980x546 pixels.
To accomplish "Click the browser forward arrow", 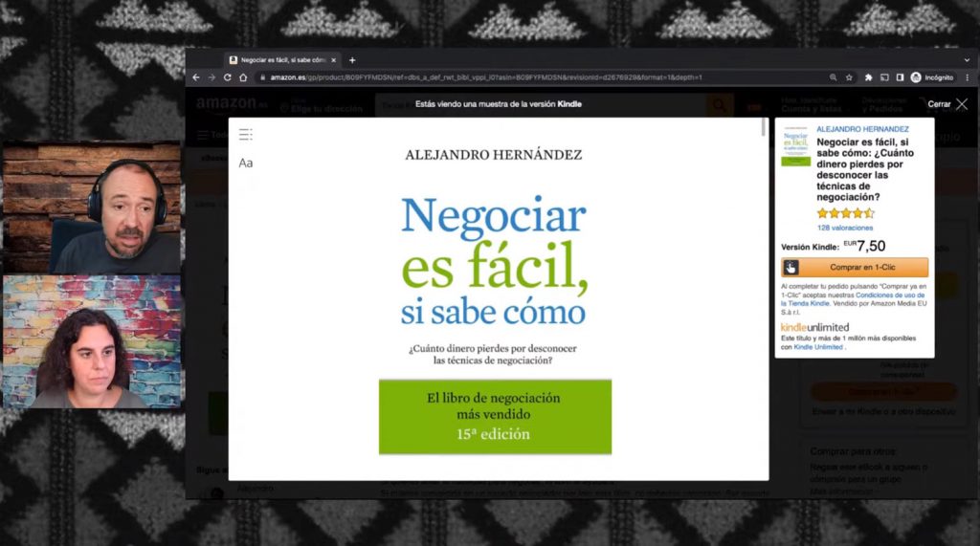I will click(212, 77).
